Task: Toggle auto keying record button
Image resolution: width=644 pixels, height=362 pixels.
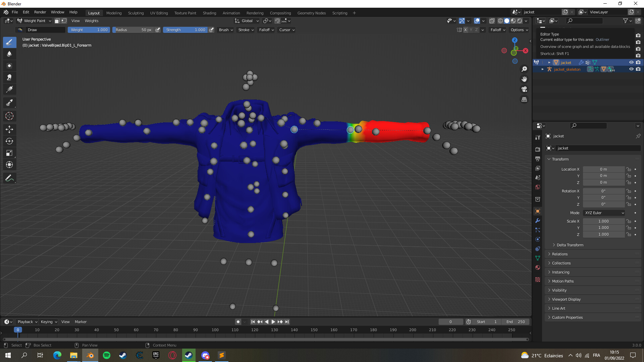Action: point(238,322)
